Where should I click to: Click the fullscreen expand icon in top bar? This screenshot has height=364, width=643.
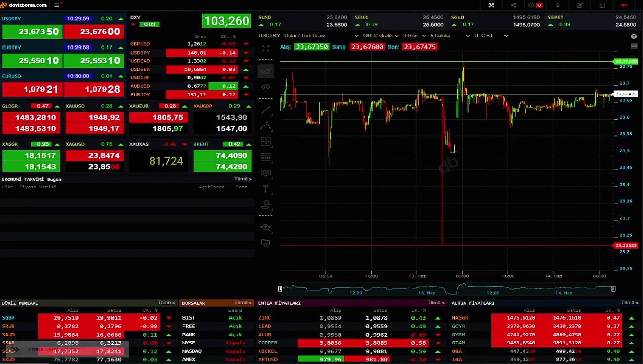491,5
